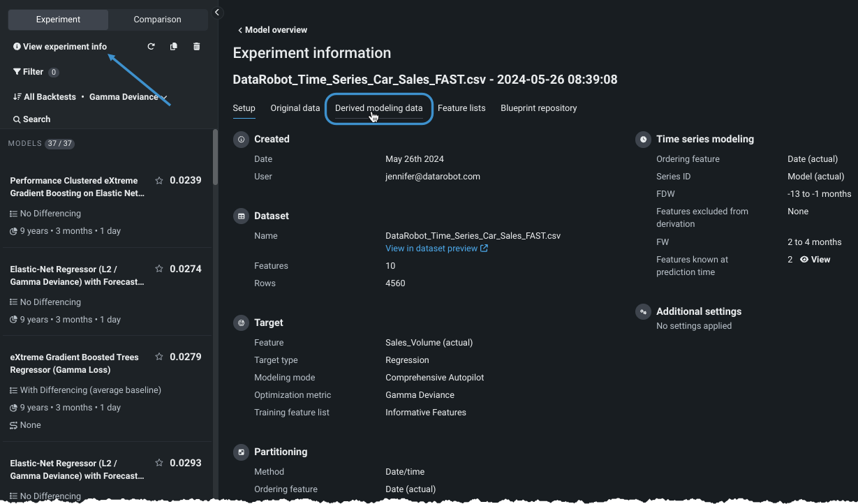
Task: Select the Blueprint repository tab
Action: click(538, 108)
